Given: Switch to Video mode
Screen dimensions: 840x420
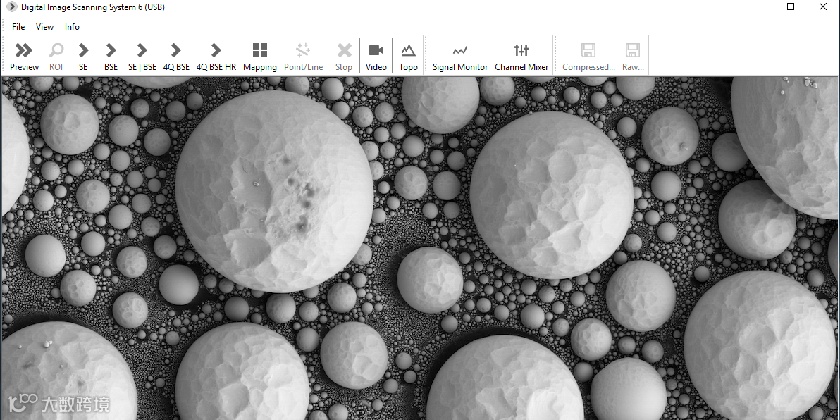Looking at the screenshot, I should [376, 56].
